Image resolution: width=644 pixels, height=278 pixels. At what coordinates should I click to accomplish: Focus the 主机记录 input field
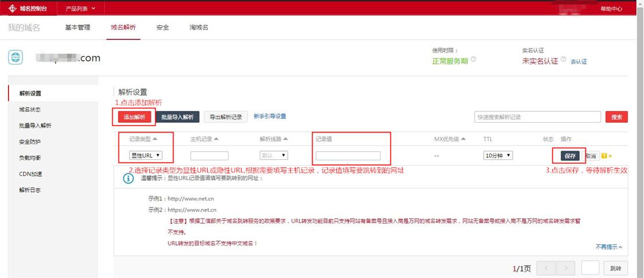pyautogui.click(x=209, y=156)
